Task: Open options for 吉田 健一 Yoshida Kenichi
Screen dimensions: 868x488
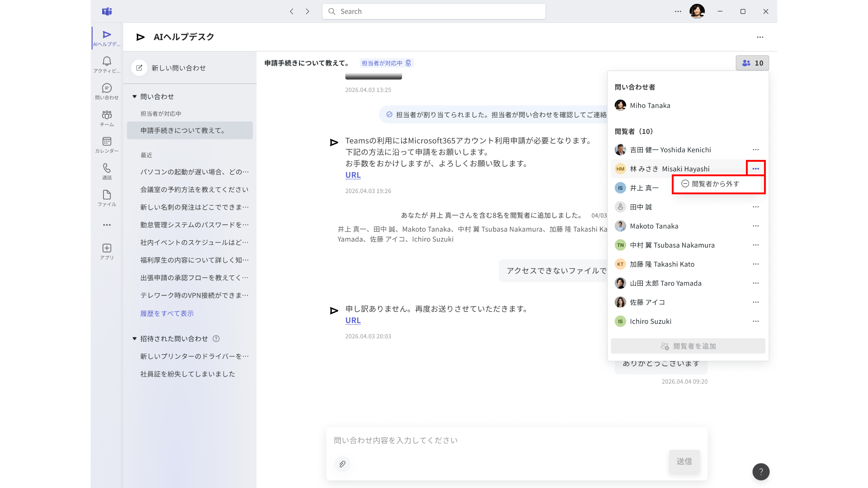Action: pos(756,149)
